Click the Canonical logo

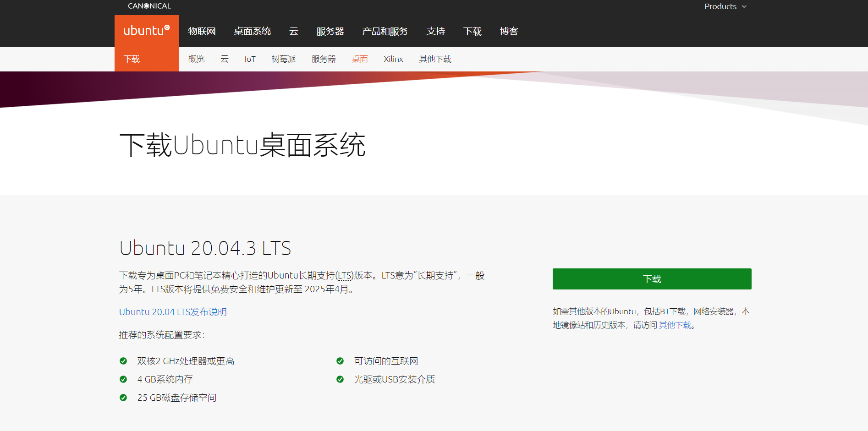(149, 6)
